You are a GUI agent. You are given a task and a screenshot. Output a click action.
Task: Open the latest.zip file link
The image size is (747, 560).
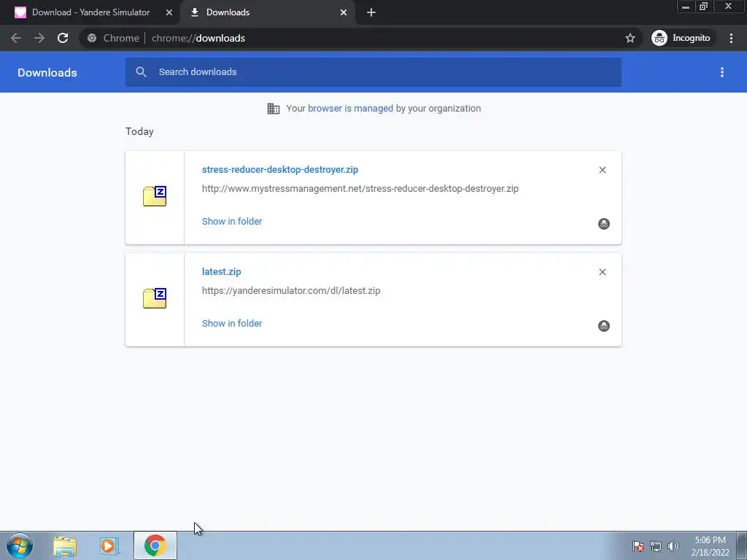click(x=222, y=271)
